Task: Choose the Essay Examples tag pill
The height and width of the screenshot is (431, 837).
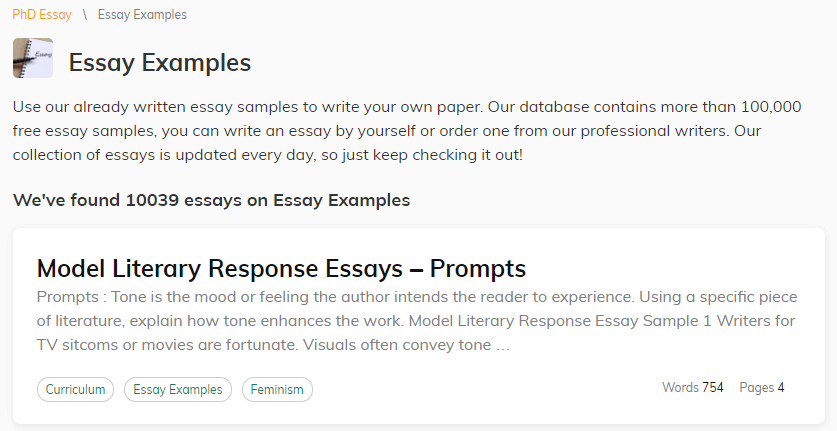Action: point(178,389)
